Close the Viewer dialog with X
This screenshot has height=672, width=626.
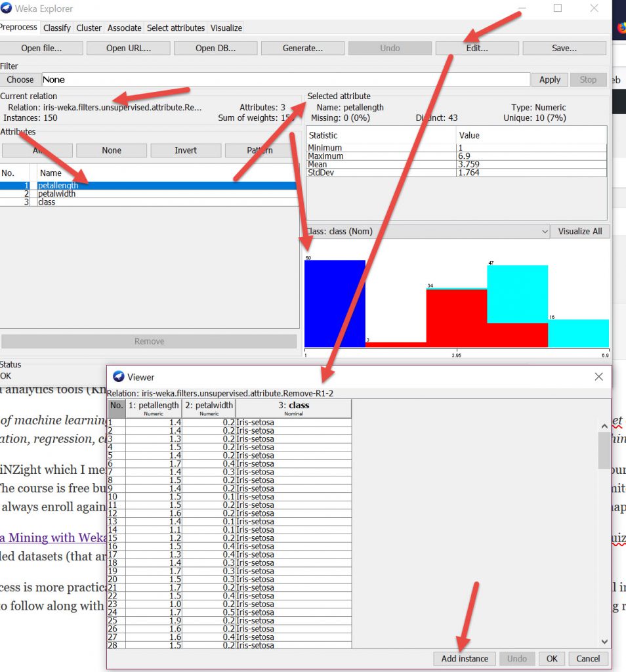pos(598,377)
